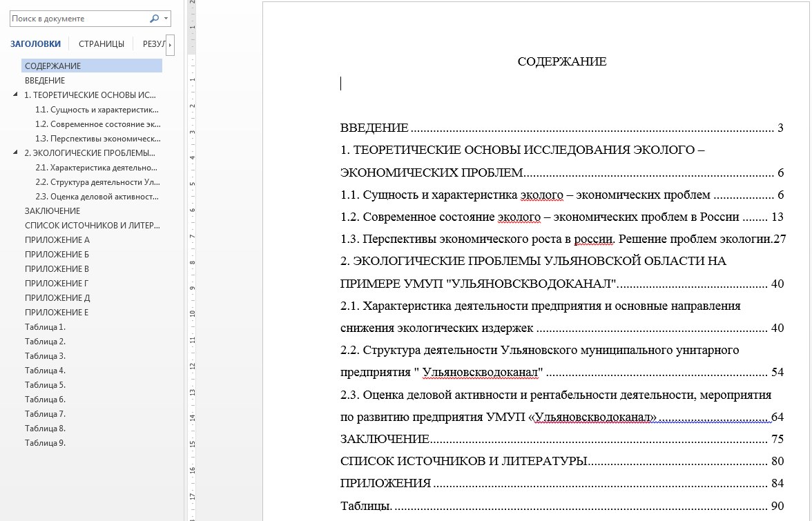The height and width of the screenshot is (521, 812).
Task: Click underlined word 'россии' in entry 1.3
Action: (594, 239)
